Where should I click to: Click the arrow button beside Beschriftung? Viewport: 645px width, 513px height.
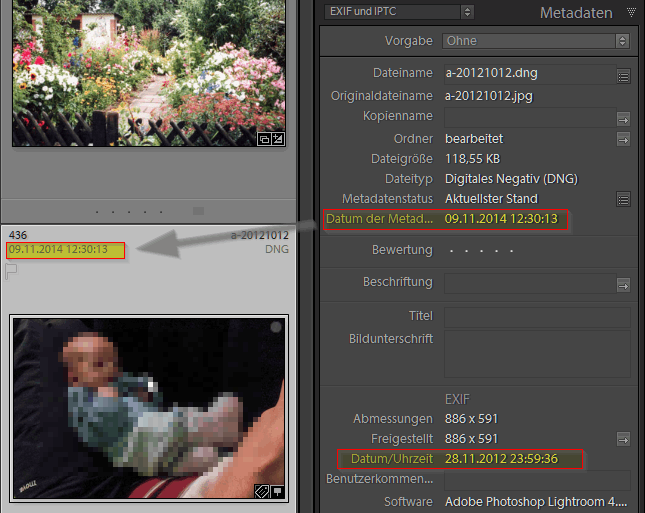[623, 285]
